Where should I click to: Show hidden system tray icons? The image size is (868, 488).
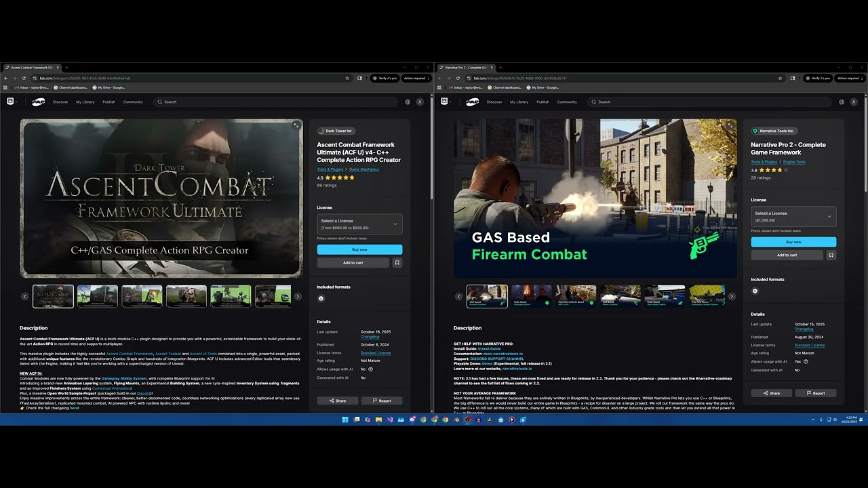[x=812, y=420]
